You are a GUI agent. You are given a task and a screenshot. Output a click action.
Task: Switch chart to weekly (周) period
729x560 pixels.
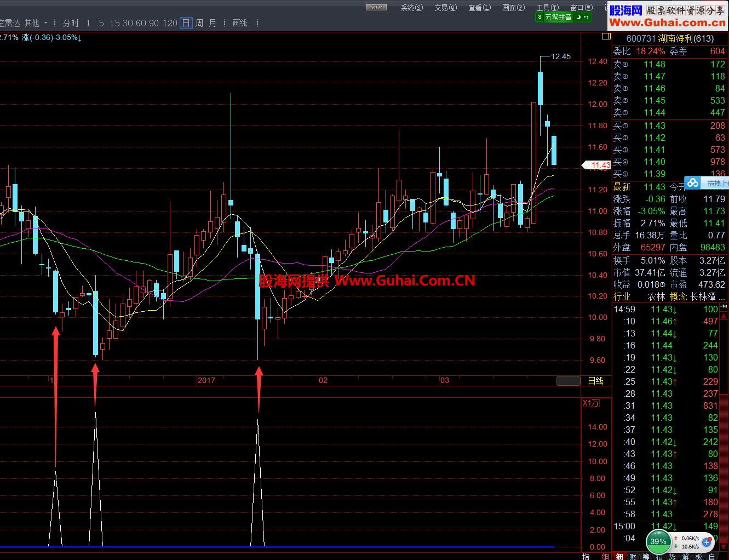point(199,23)
